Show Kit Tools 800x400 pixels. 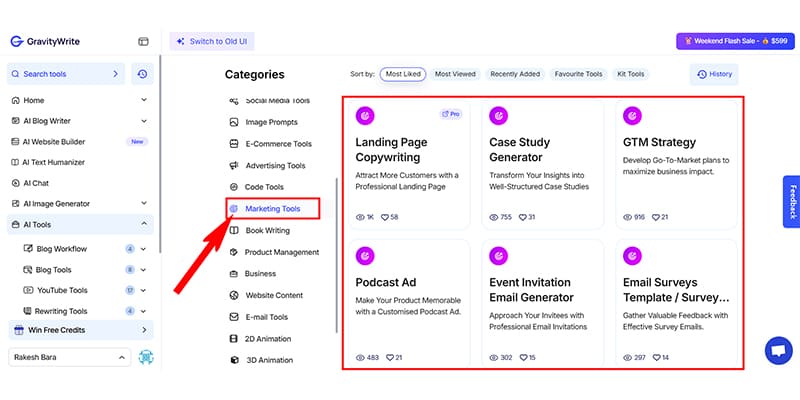coord(631,74)
